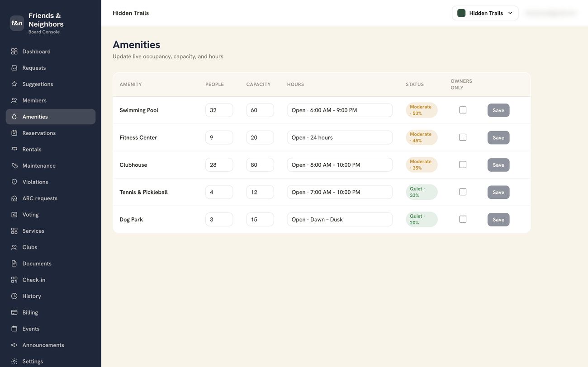Save the Dog Park row

click(498, 220)
